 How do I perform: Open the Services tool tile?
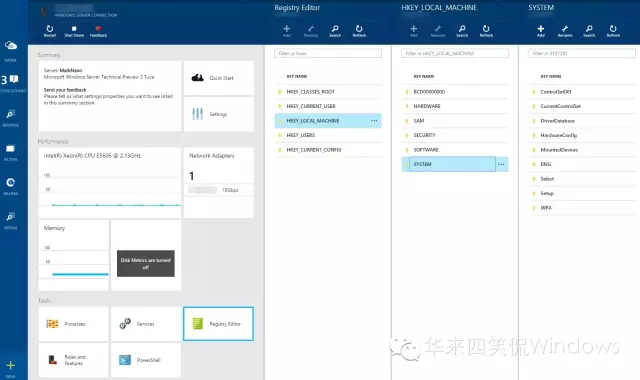click(146, 324)
